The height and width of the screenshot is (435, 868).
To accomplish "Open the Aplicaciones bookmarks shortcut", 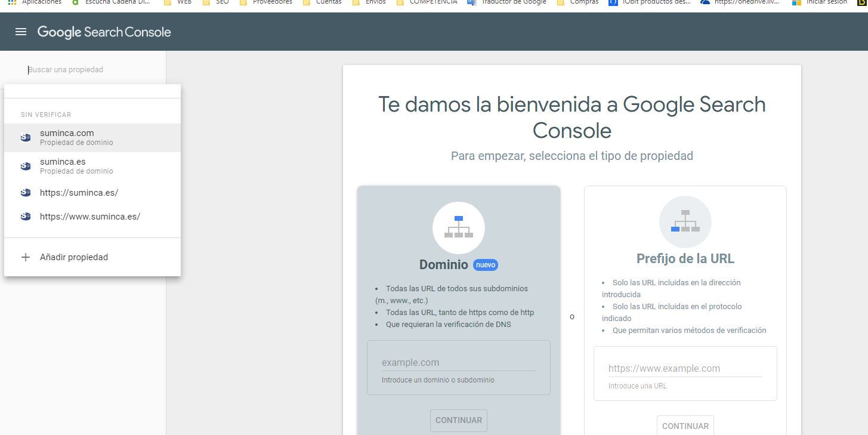I will (35, 2).
